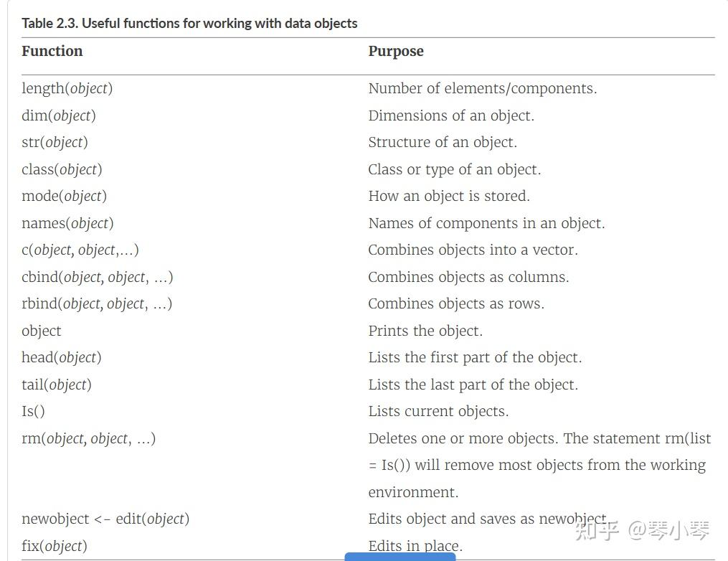The width and height of the screenshot is (728, 561).
Task: Click the mode(object) function entry
Action: 64,196
